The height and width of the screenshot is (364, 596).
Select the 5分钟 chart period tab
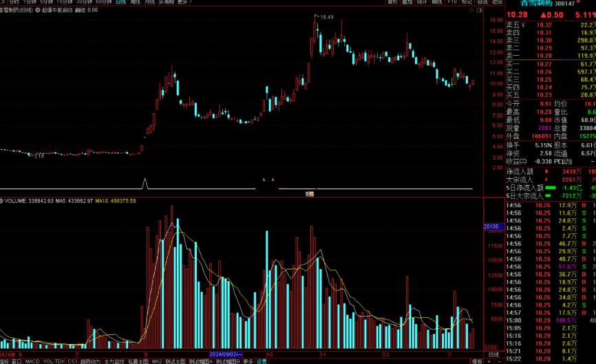[46, 2]
